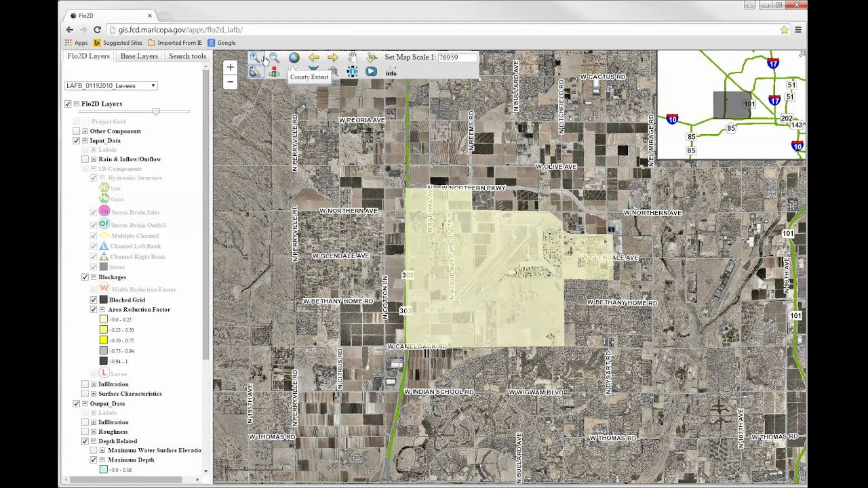Bookmark this page with star icon
Image resolution: width=868 pixels, height=488 pixels.
(785, 30)
